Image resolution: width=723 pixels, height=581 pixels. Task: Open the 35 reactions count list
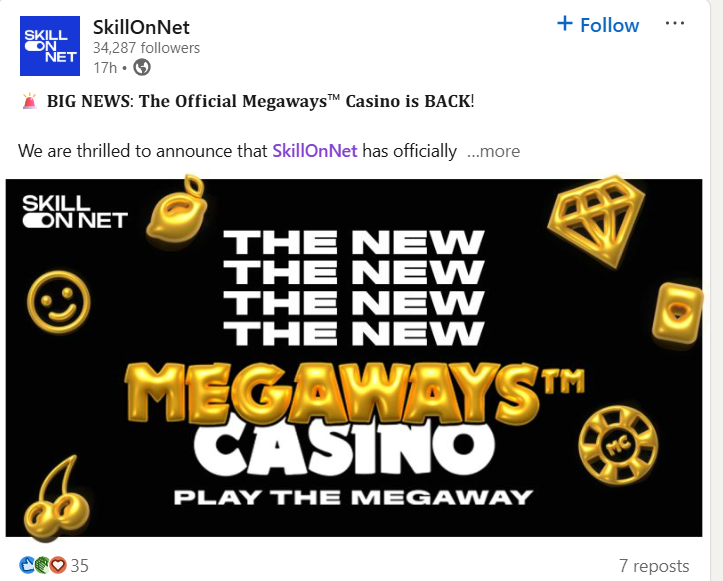click(x=79, y=565)
